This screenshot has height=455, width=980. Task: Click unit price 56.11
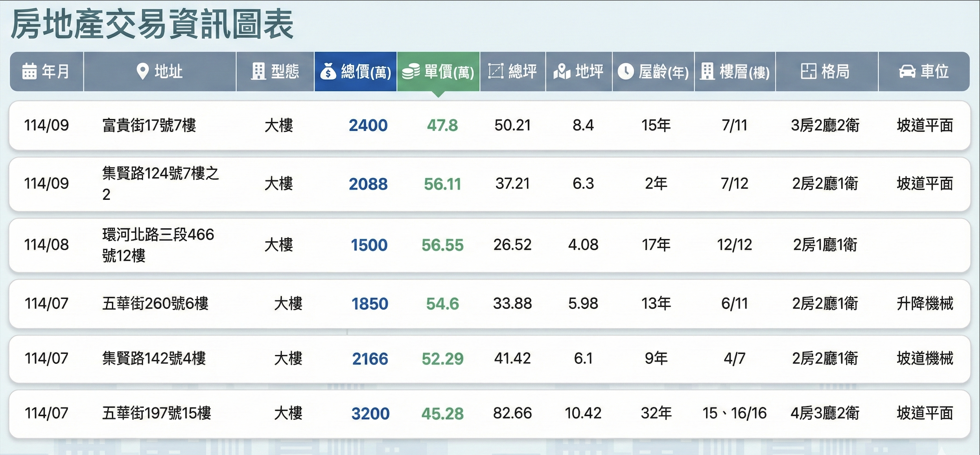[443, 184]
